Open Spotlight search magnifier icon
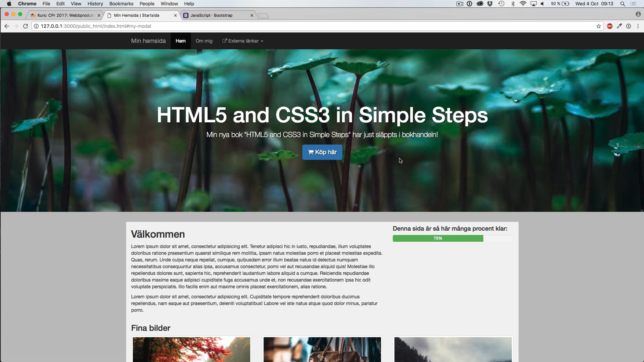 pyautogui.click(x=623, y=4)
